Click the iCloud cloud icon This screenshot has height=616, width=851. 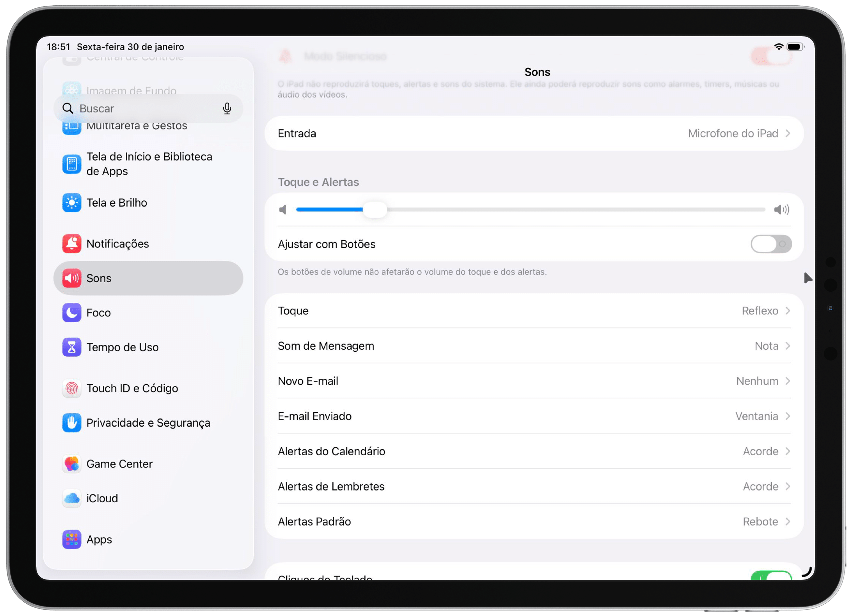click(x=72, y=498)
